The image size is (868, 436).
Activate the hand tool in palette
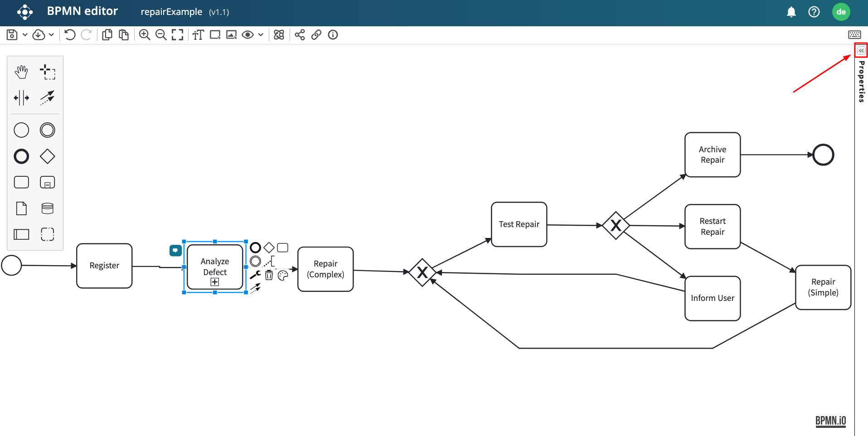click(21, 72)
